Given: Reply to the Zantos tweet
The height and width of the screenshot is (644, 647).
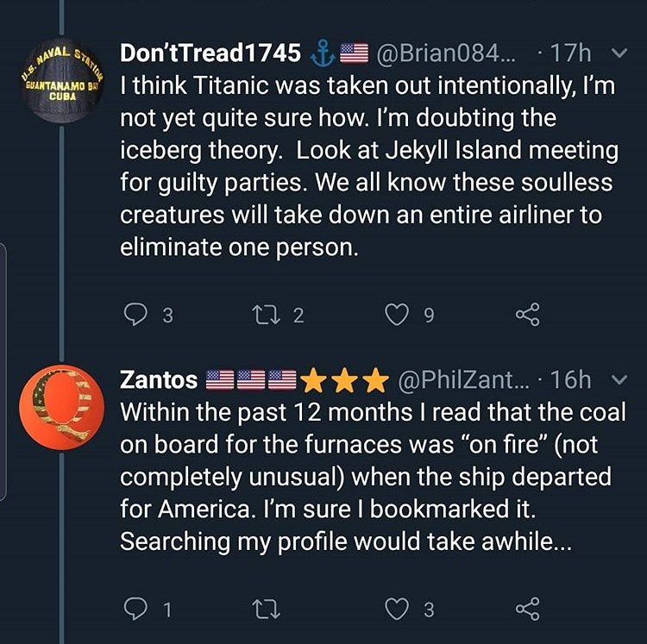Looking at the screenshot, I should click(x=136, y=610).
